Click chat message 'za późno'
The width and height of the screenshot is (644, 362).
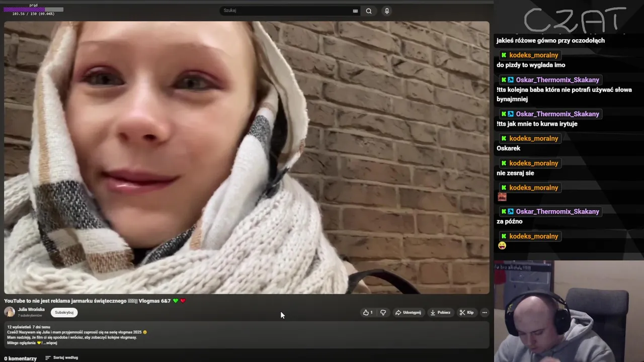click(510, 221)
